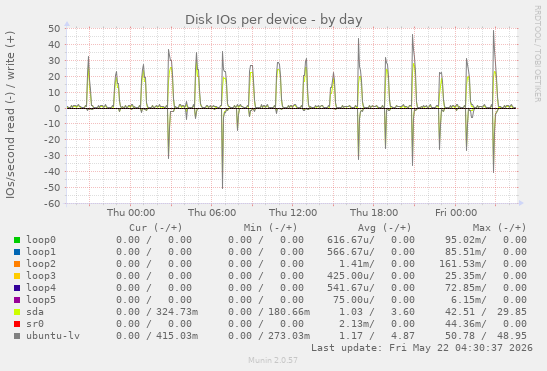Click the loop2 orange legend swatch

17,264
